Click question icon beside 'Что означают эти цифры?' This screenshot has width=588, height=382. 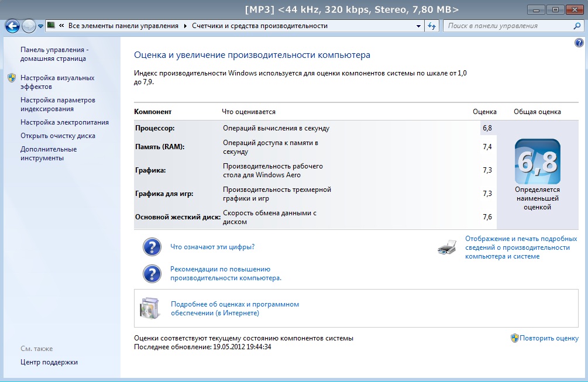click(152, 247)
